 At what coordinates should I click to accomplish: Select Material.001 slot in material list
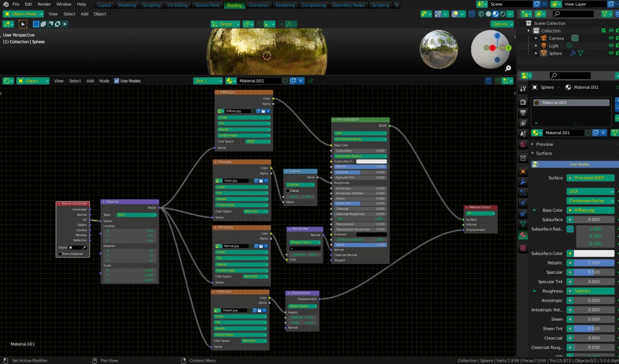click(x=572, y=103)
